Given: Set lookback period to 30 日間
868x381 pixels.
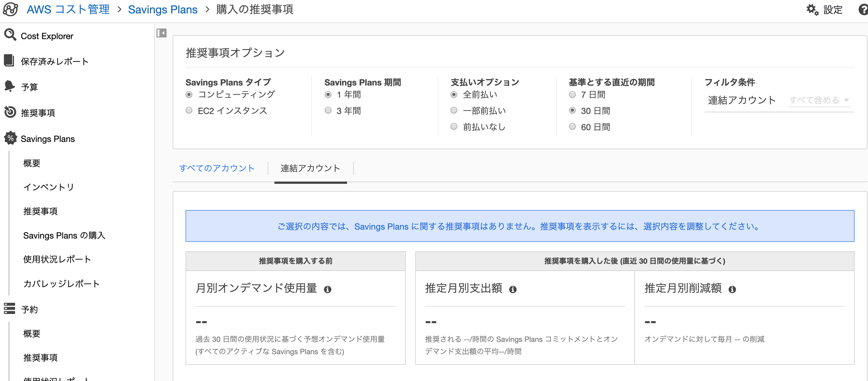Looking at the screenshot, I should click(572, 110).
